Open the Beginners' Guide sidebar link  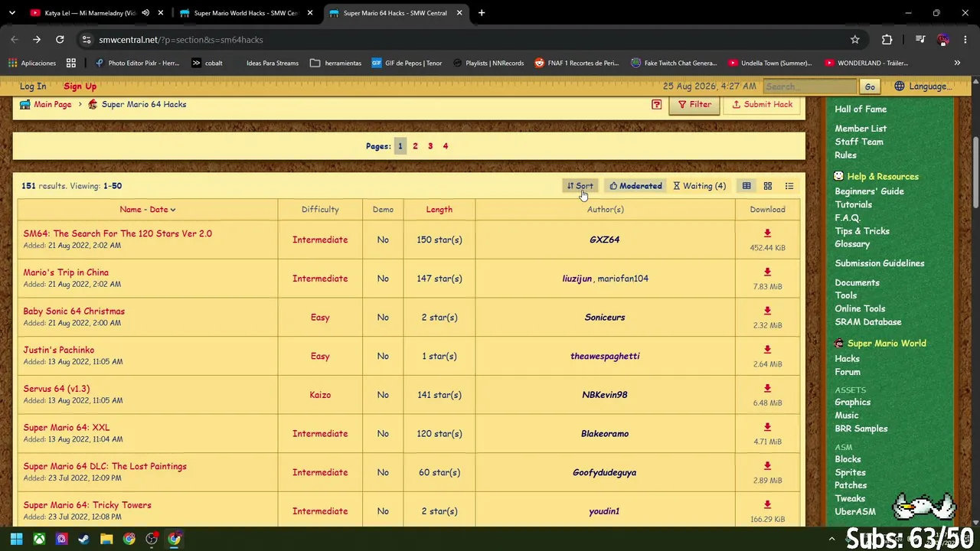click(869, 191)
